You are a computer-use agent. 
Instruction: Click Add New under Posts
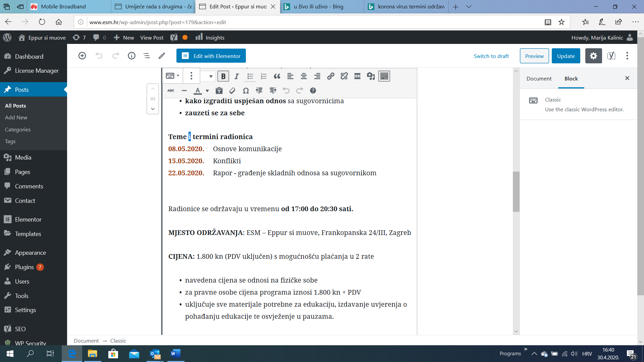[x=16, y=117]
